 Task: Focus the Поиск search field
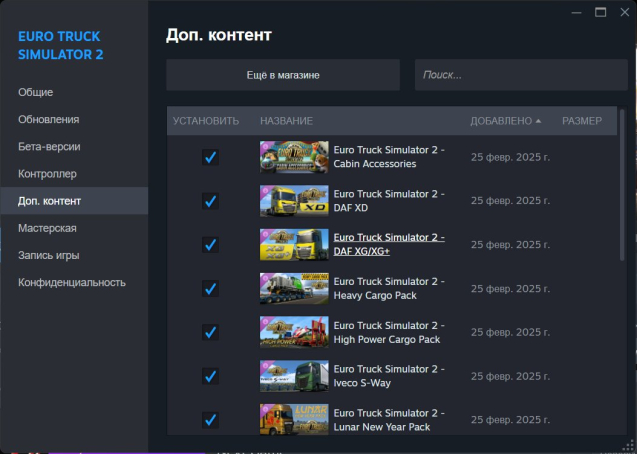(x=521, y=75)
